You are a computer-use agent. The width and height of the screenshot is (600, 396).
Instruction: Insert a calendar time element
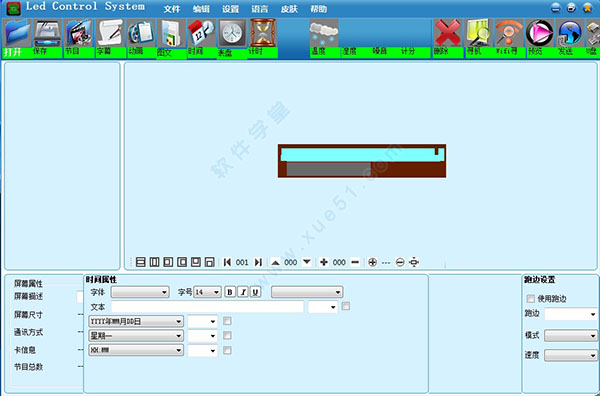tap(201, 34)
